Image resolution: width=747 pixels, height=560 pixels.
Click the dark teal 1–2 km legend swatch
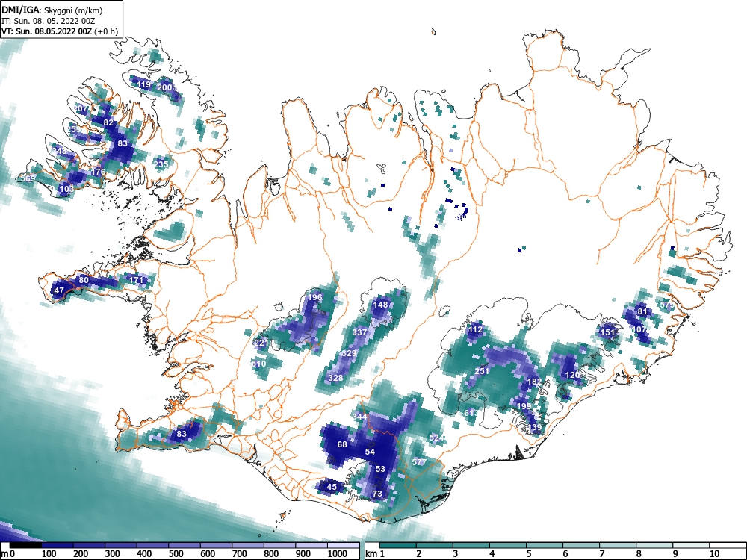[x=398, y=545]
